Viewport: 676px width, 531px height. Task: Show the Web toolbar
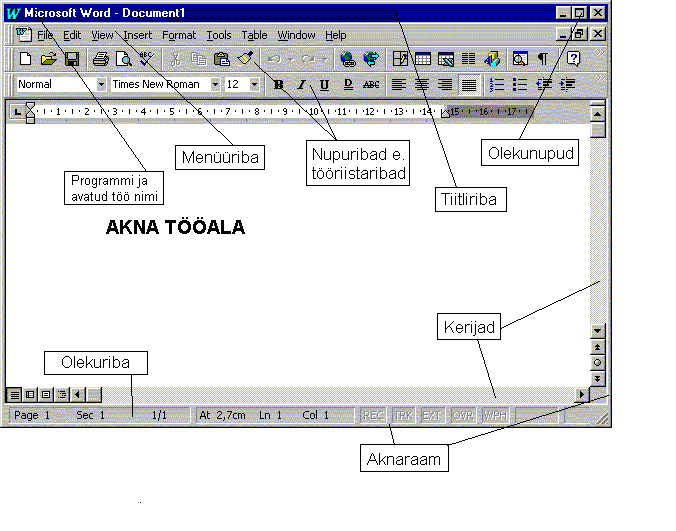click(x=371, y=59)
